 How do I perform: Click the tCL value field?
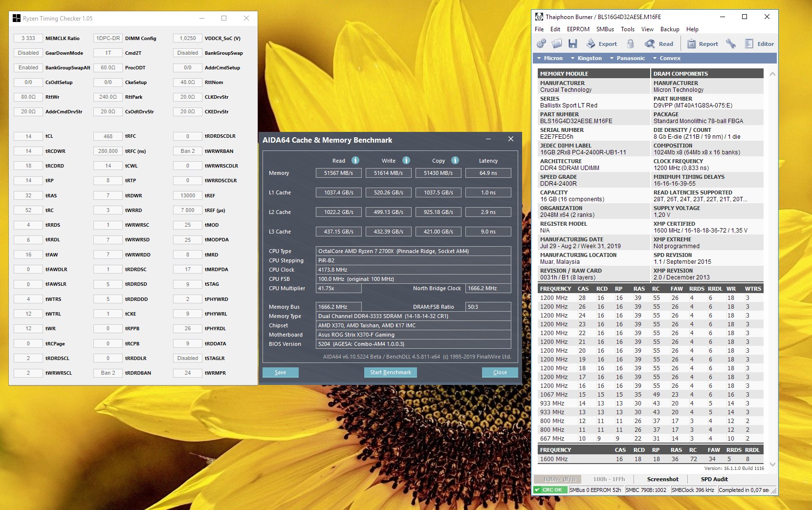click(28, 136)
